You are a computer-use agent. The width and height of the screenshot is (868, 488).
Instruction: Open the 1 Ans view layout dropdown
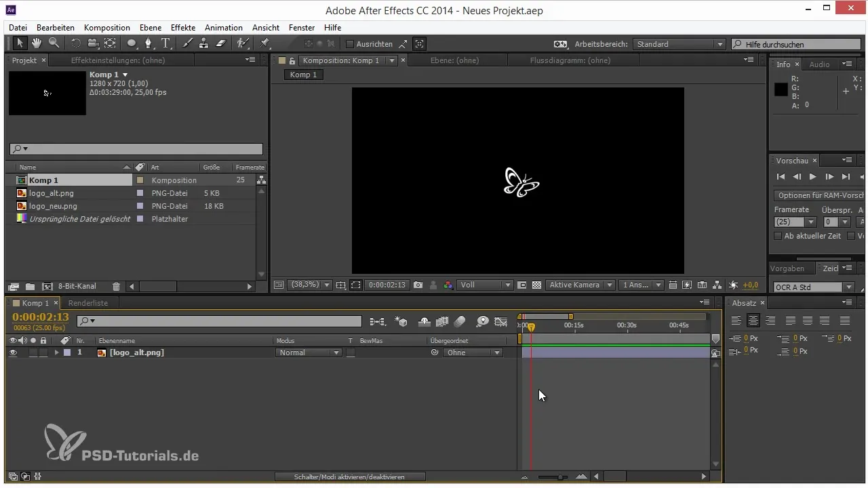pos(641,285)
